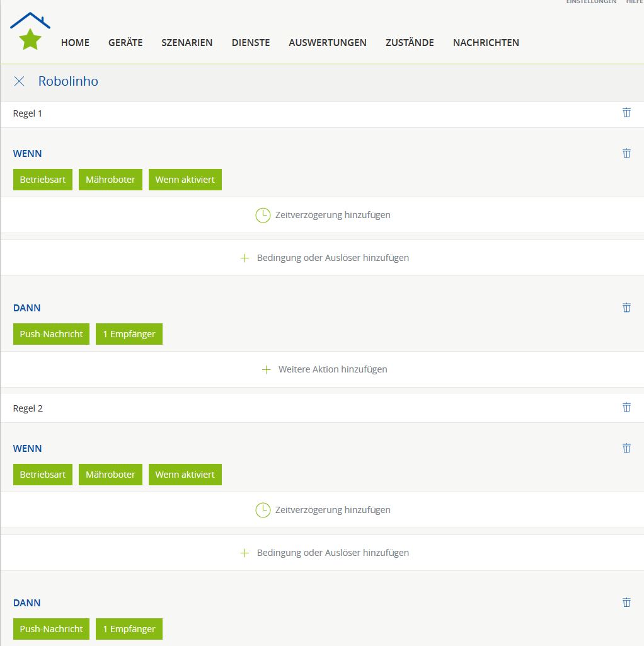The width and height of the screenshot is (644, 646).
Task: Add another action in Regel 1
Action: tap(325, 369)
